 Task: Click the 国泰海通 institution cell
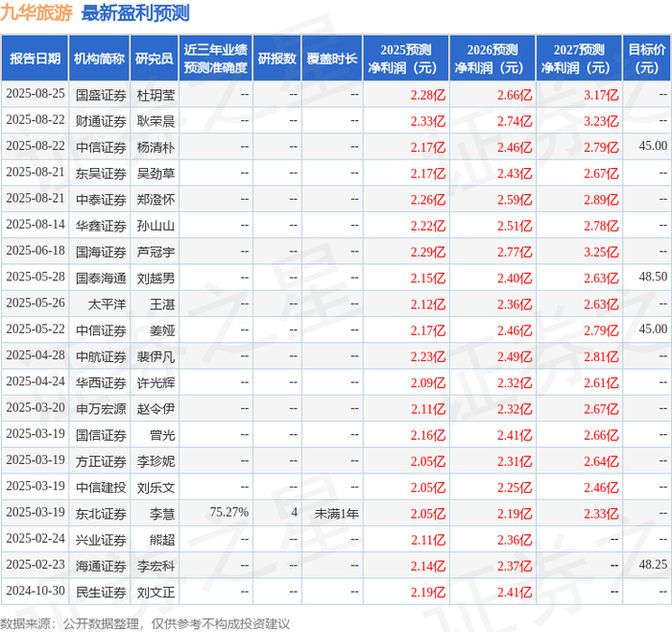101,279
